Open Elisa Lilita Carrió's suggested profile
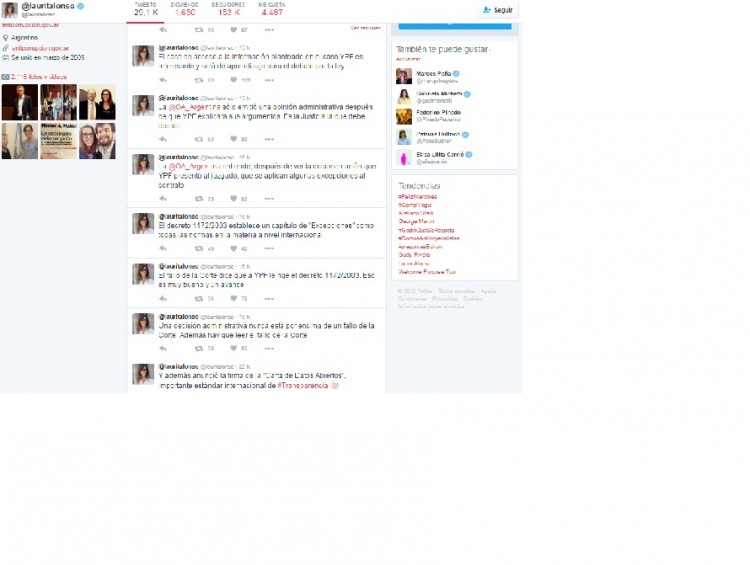The height and width of the screenshot is (565, 750). click(x=441, y=154)
